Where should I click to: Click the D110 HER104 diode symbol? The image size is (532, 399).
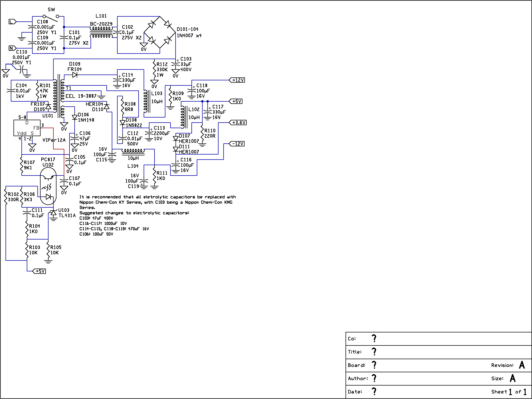pyautogui.click(x=107, y=107)
